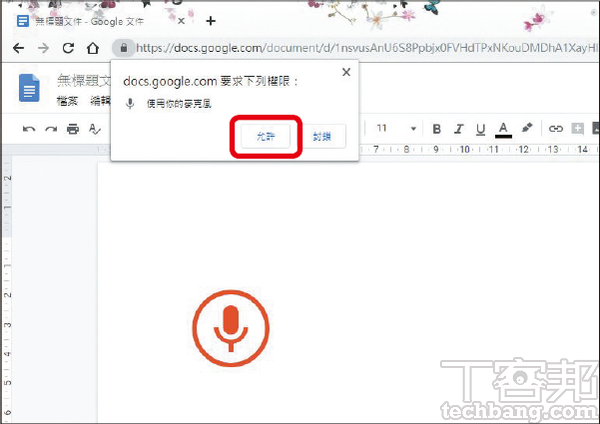This screenshot has height=424, width=600.
Task: Toggle underline formatting
Action: click(481, 130)
